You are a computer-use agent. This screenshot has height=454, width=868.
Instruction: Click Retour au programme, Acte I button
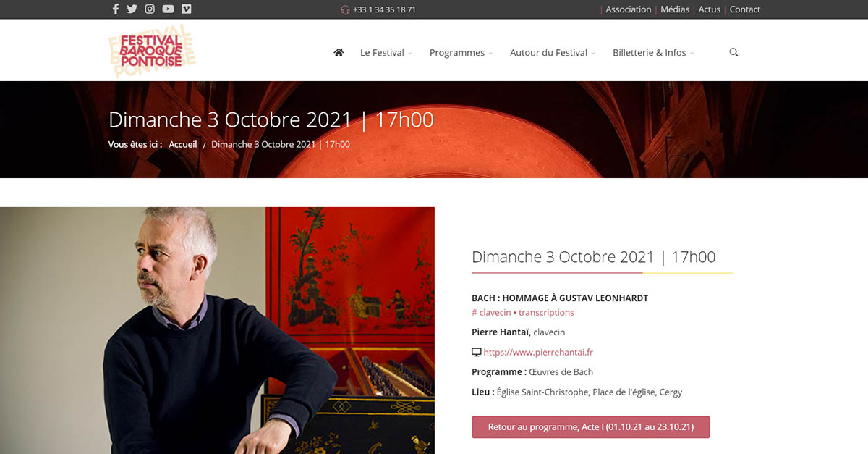[591, 427]
